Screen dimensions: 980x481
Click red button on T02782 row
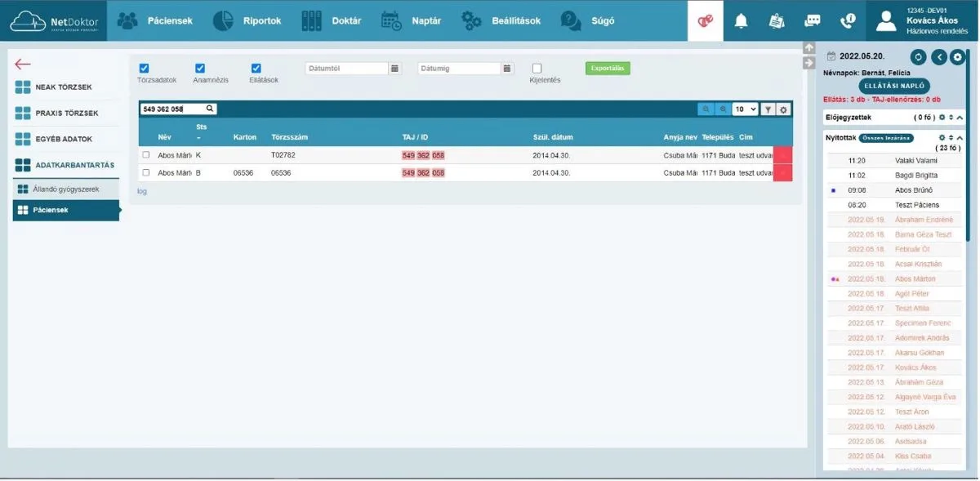[x=782, y=154]
